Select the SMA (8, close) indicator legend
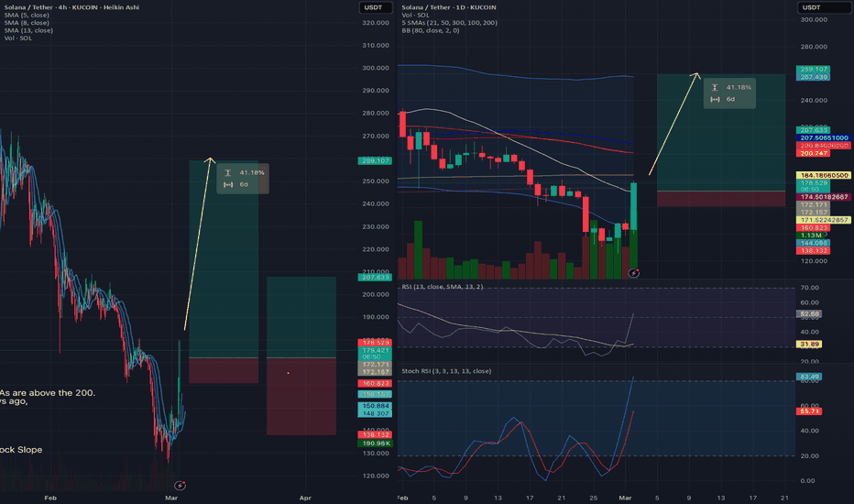The image size is (854, 504). [27, 23]
